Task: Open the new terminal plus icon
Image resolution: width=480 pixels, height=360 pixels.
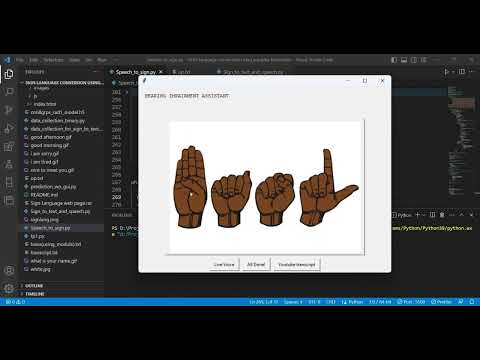Action: pyautogui.click(x=417, y=215)
